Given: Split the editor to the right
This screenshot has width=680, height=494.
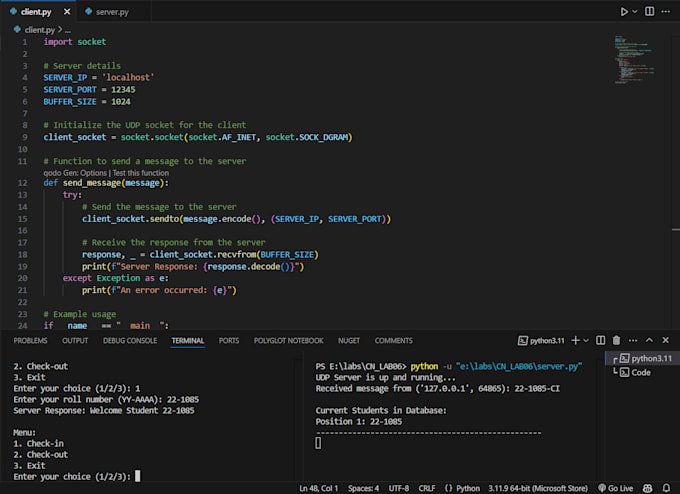Looking at the screenshot, I should [x=649, y=11].
